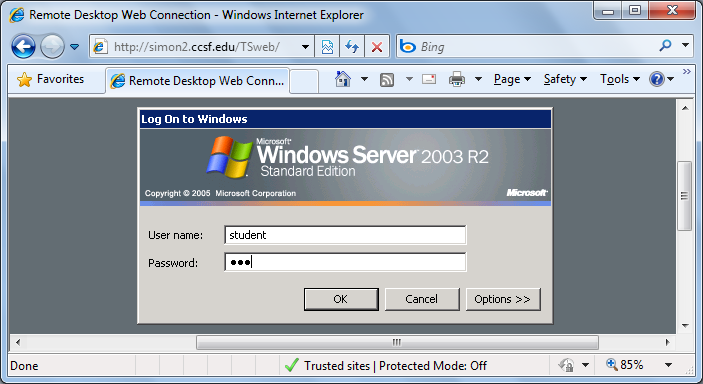The width and height of the screenshot is (703, 384).
Task: Open the Favorites star button
Action: (51, 79)
